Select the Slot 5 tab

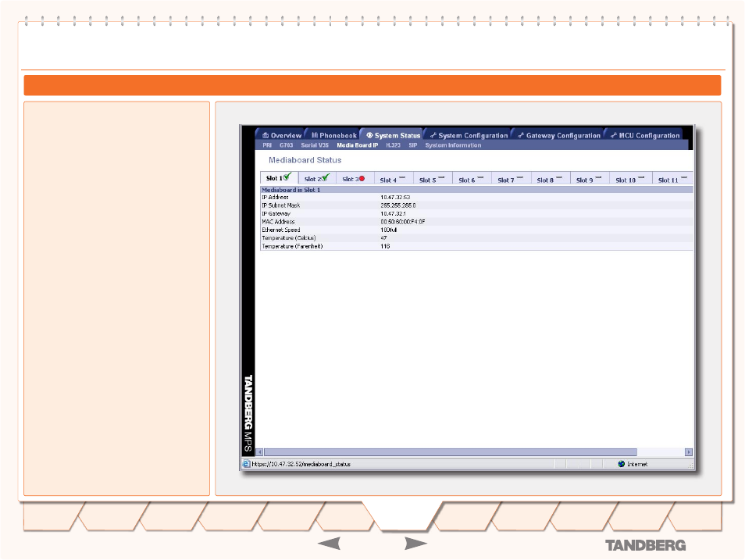[x=433, y=179]
